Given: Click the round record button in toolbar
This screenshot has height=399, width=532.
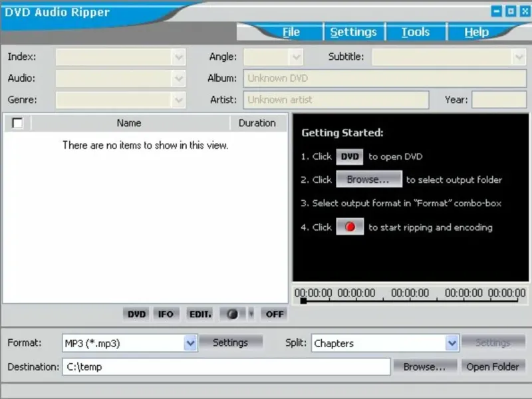Looking at the screenshot, I should coord(232,314).
